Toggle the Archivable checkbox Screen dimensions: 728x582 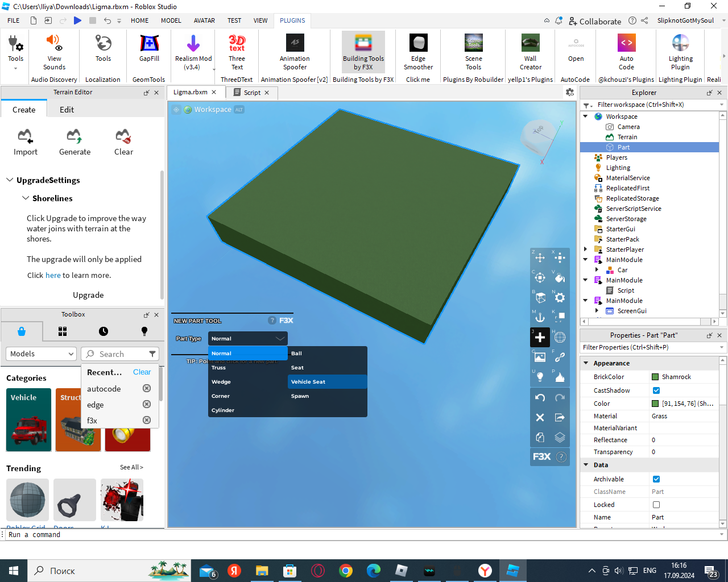pyautogui.click(x=656, y=479)
